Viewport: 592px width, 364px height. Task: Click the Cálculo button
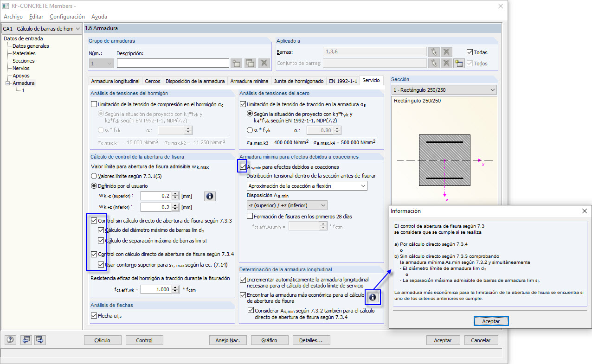pos(103,340)
